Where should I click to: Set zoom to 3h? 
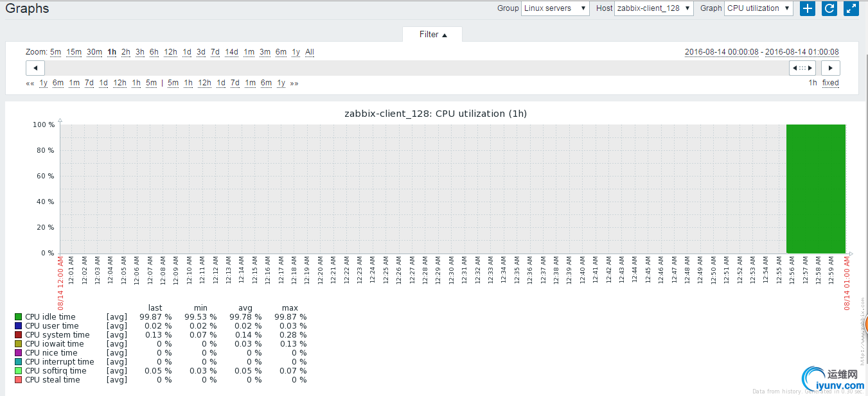pos(140,52)
